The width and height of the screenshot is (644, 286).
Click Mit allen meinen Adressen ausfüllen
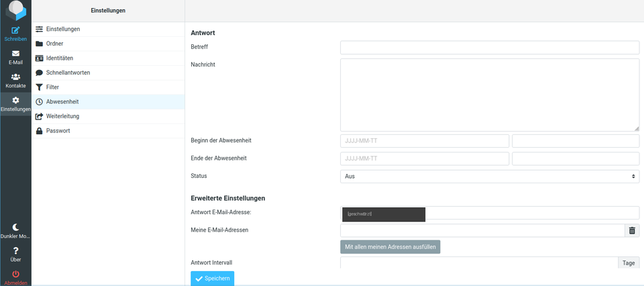[390, 247]
